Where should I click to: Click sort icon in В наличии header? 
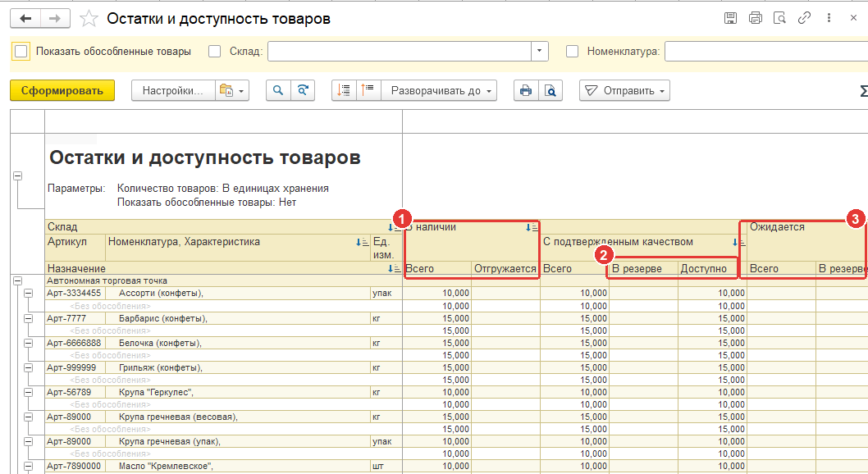pos(532,227)
